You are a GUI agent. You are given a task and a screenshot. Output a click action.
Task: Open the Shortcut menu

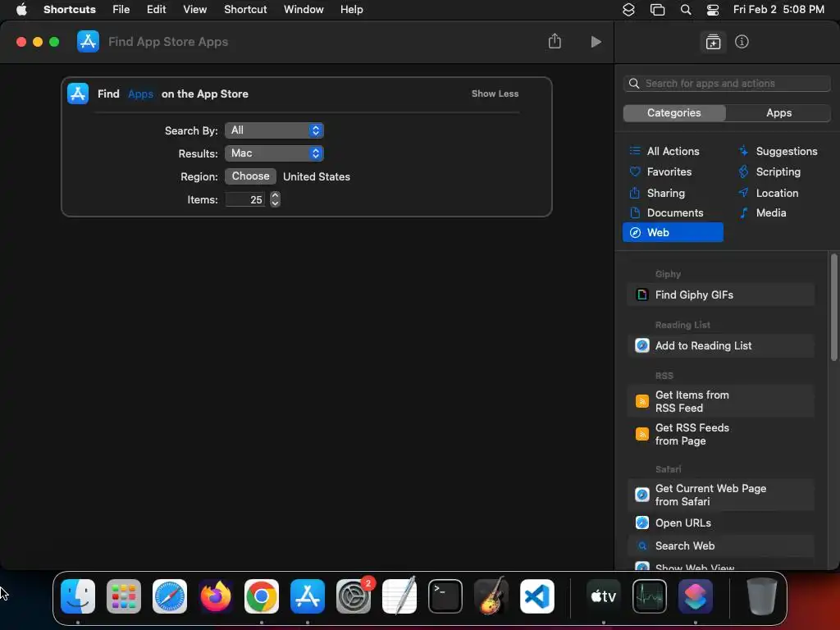[x=245, y=10]
